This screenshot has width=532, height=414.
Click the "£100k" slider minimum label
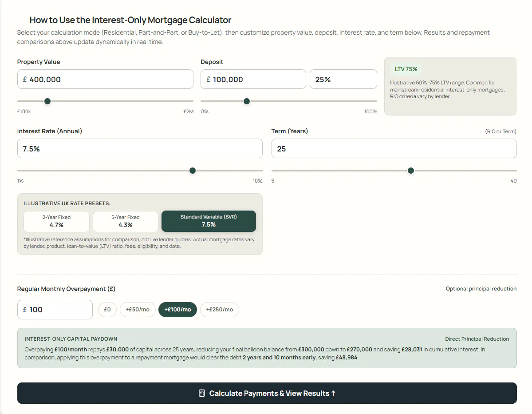(24, 111)
